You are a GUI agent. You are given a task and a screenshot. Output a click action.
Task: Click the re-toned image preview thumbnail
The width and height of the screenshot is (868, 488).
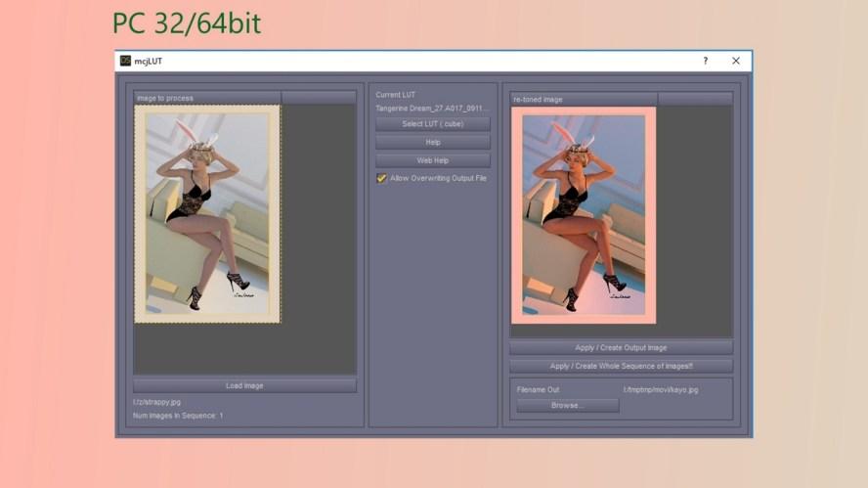[x=584, y=215]
